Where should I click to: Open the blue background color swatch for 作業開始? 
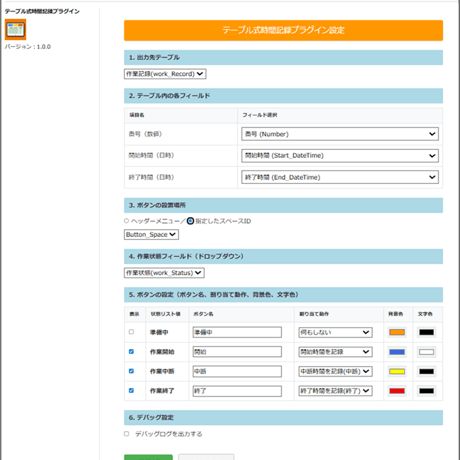pyautogui.click(x=397, y=352)
